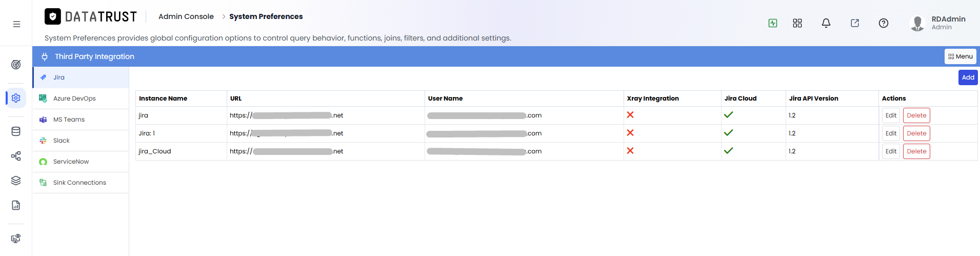Image resolution: width=980 pixels, height=256 pixels.
Task: Click Jira Cloud green check for jira_Cloud row
Action: pos(728,151)
